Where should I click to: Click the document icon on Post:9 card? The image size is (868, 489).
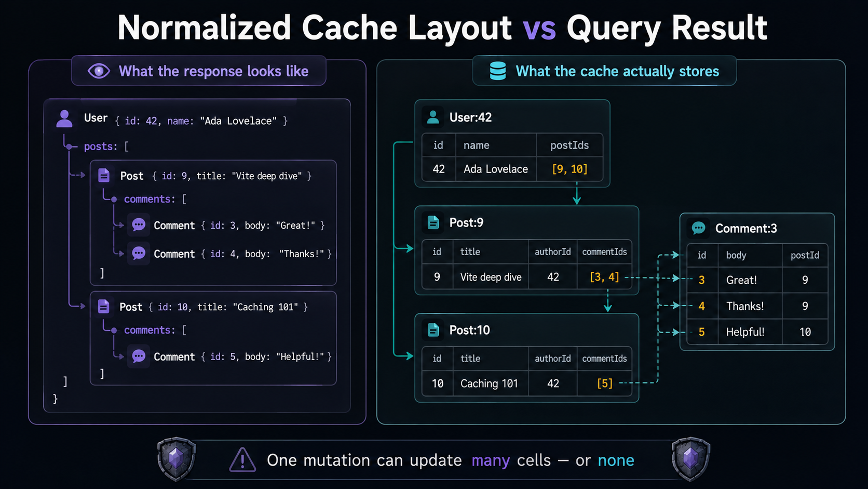(x=433, y=222)
